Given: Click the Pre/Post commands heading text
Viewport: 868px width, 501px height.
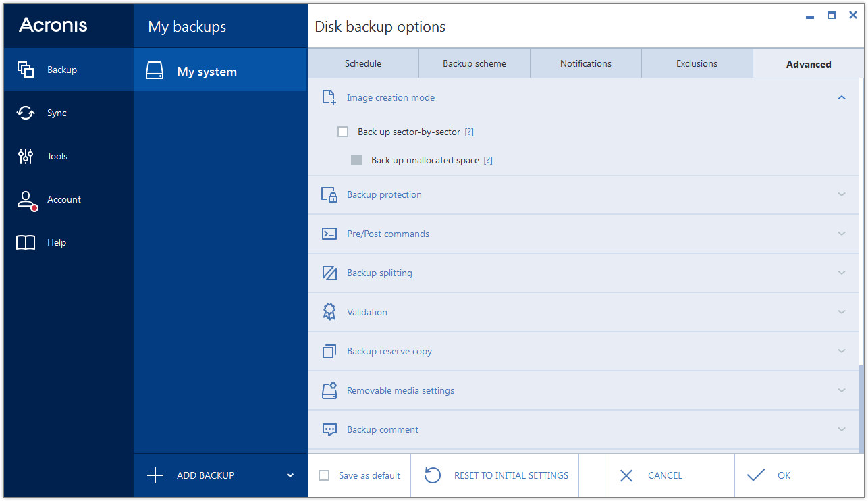Looking at the screenshot, I should pyautogui.click(x=388, y=234).
